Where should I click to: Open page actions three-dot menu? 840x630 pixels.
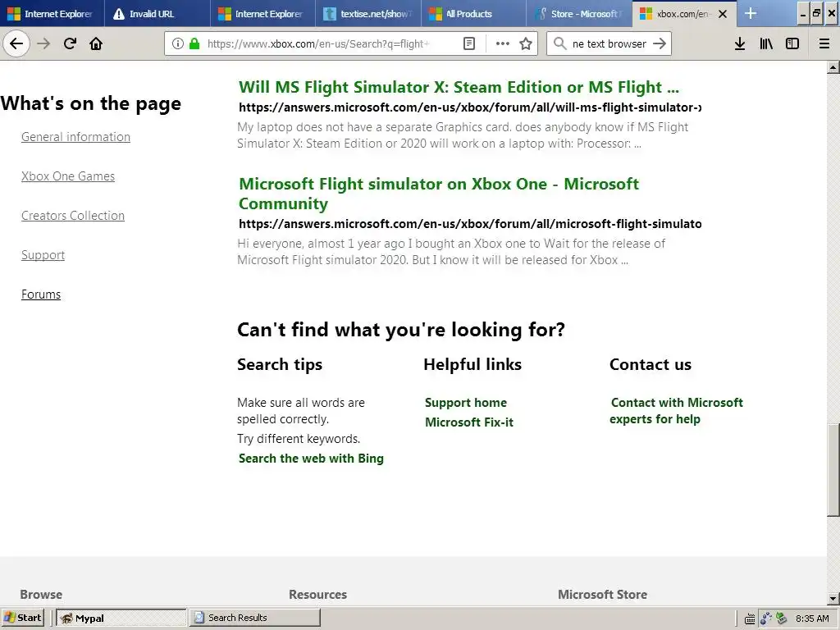pos(503,44)
